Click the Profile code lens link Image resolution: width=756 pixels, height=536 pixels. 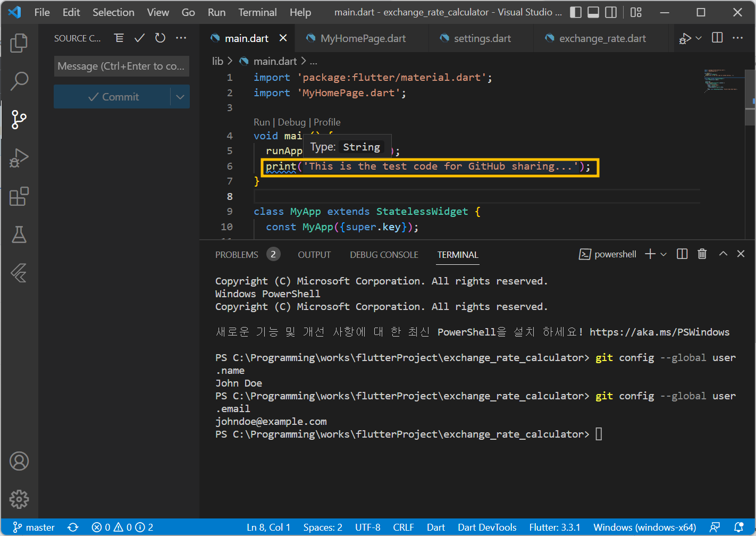(327, 122)
